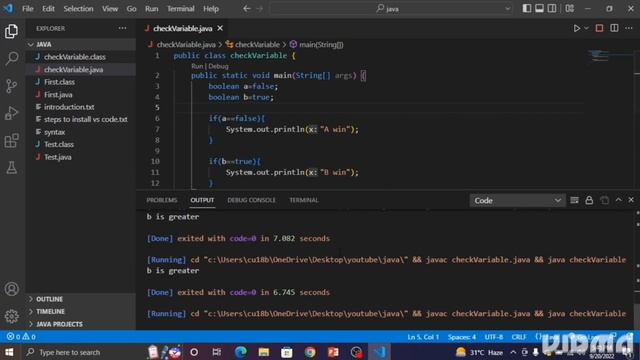Switch to the DEBUG CONSOLE tab
The width and height of the screenshot is (640, 360).
(251, 200)
